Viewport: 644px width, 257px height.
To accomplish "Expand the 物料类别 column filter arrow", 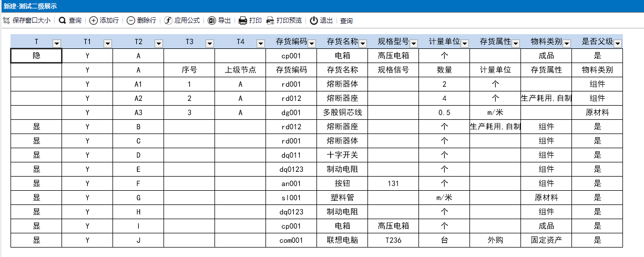I will (567, 43).
